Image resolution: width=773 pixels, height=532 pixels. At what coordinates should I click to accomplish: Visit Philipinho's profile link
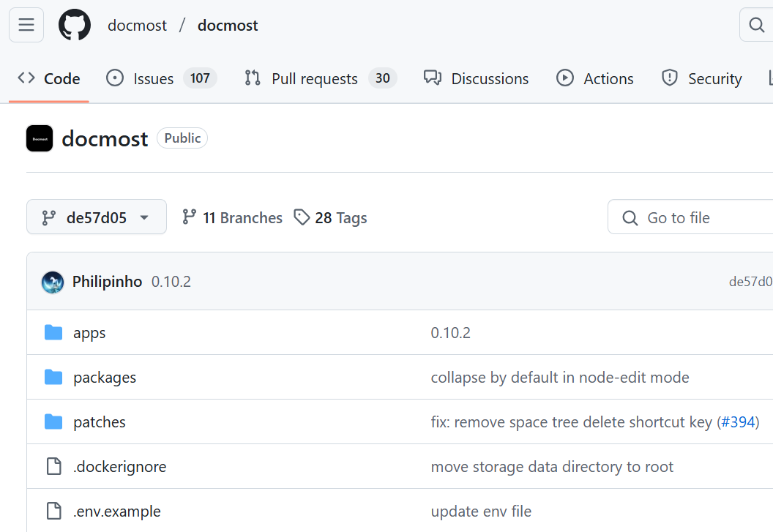107,281
